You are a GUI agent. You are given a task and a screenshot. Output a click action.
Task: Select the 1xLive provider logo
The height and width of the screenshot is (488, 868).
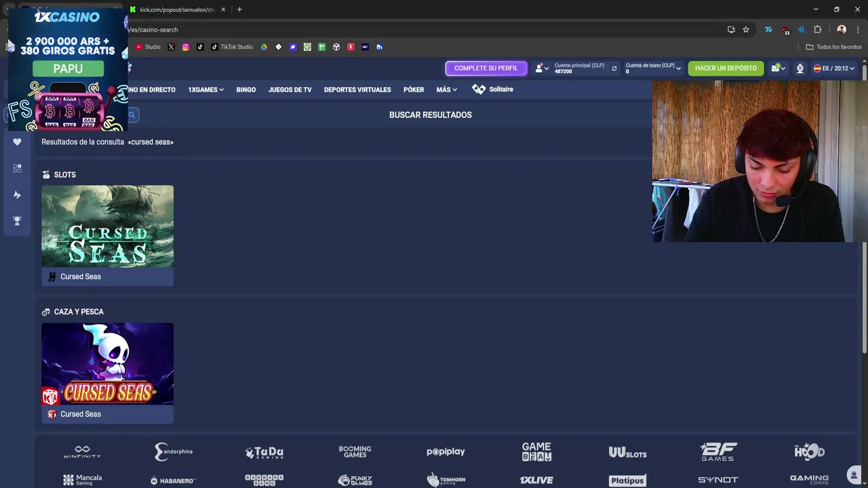pyautogui.click(x=536, y=480)
